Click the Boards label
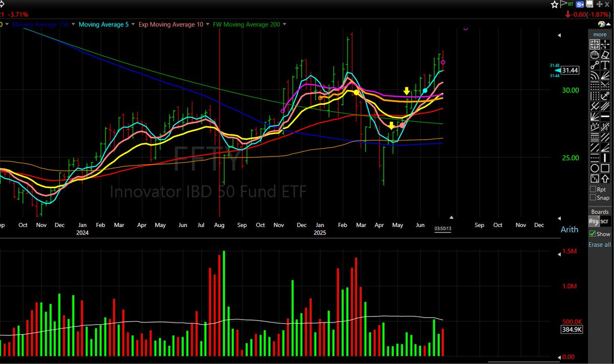Viewport: 614px width, 364px height. click(600, 212)
